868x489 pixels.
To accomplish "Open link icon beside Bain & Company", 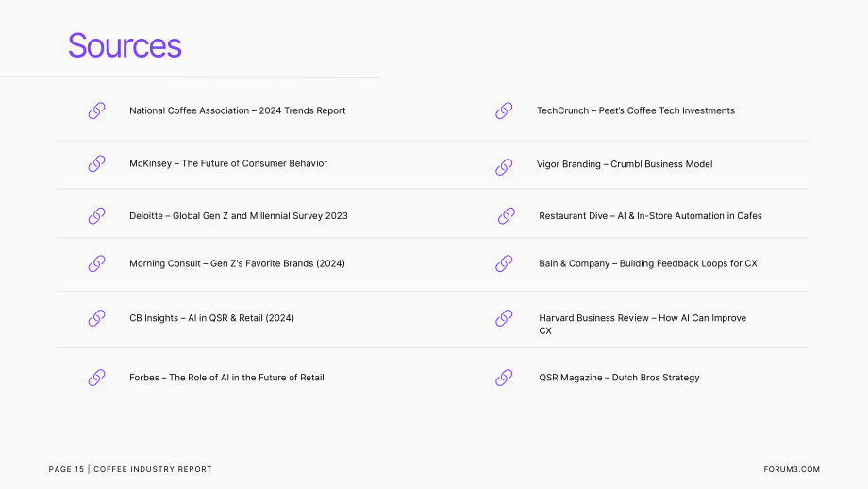I will pos(504,263).
